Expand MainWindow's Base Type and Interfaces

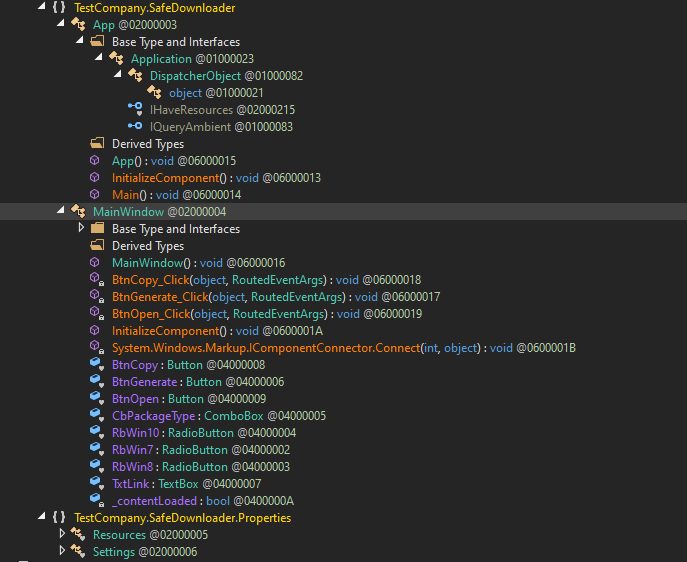(81, 229)
